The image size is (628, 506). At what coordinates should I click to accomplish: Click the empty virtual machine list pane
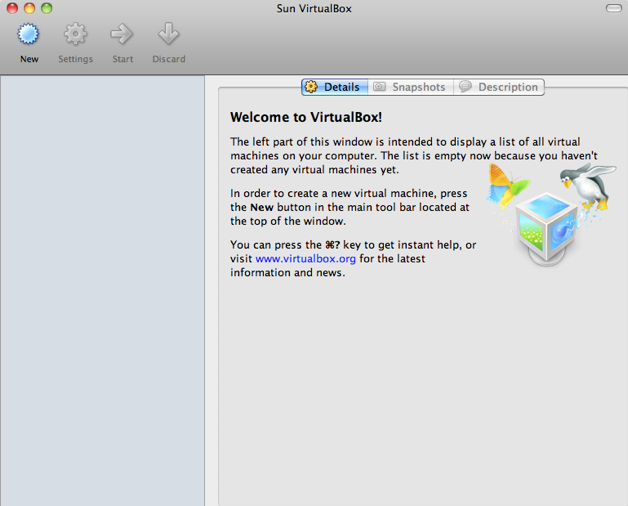tap(102, 290)
